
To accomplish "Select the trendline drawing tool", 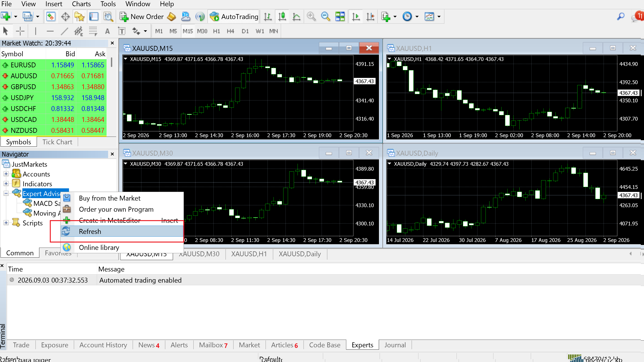I will click(x=64, y=31).
